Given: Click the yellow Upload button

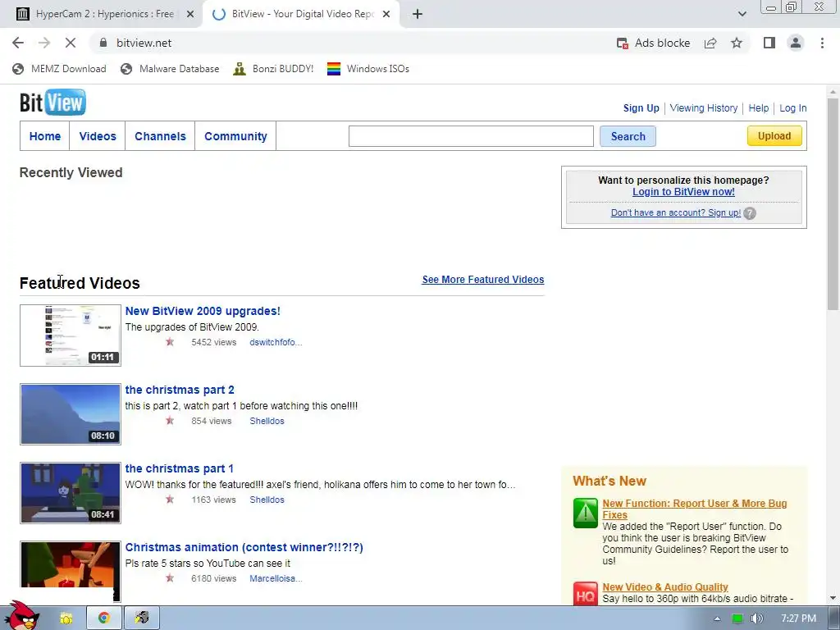Looking at the screenshot, I should pos(774,135).
